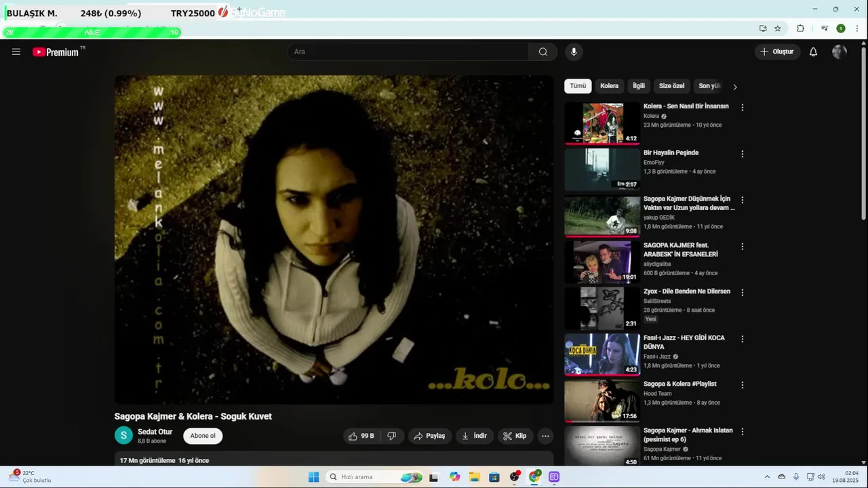Play Kolera - Sen Nasıl Bir İnsansın thumbnail
This screenshot has height=488, width=868.
click(602, 123)
